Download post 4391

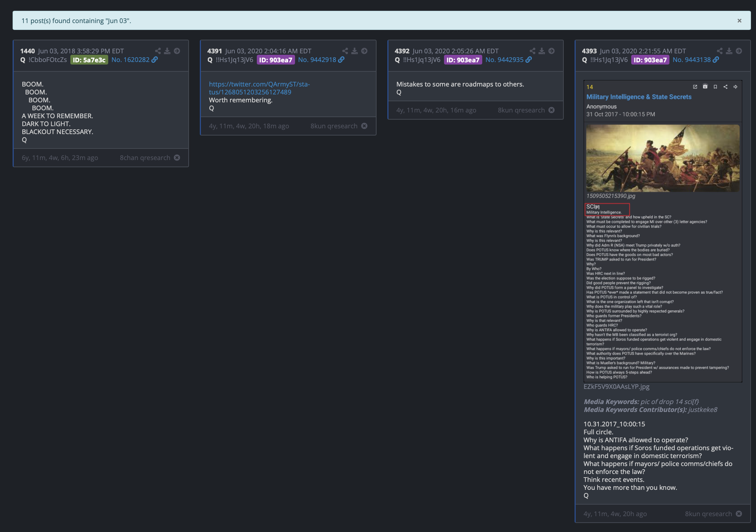[x=355, y=51]
